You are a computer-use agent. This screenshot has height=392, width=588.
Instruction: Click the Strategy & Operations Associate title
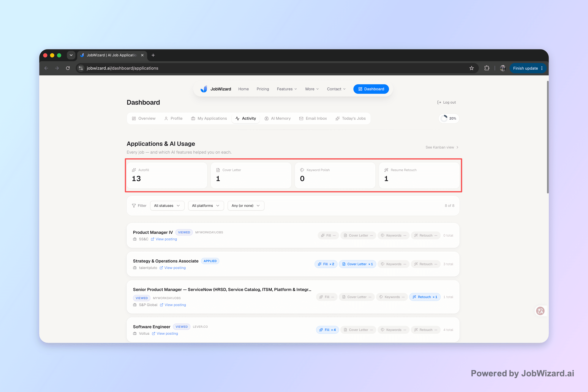click(166, 261)
